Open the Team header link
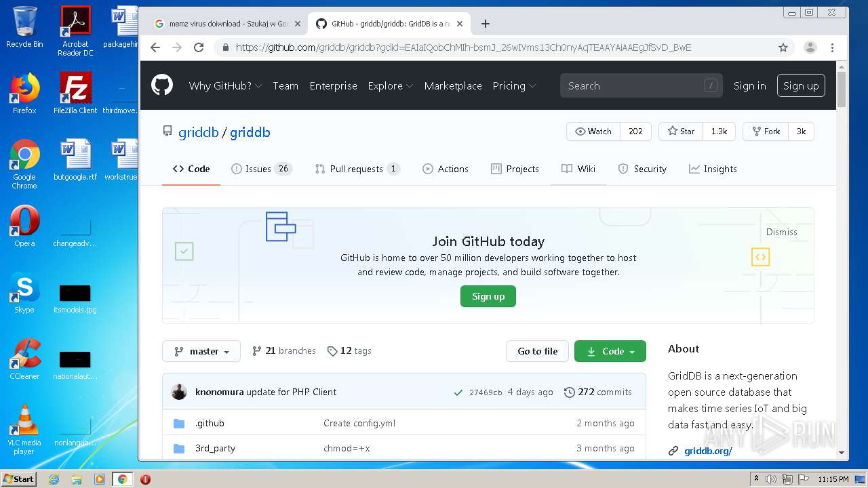Screen dimensions: 868x488 (285, 85)
